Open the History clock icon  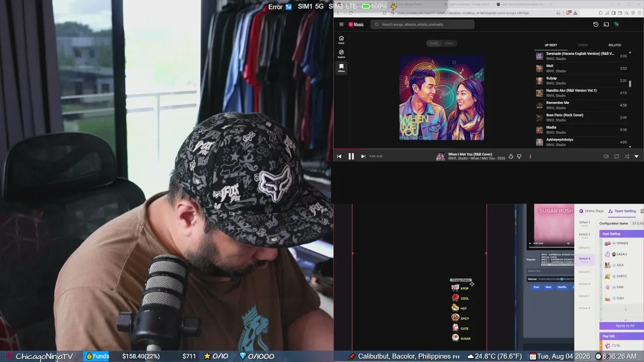pos(596,24)
